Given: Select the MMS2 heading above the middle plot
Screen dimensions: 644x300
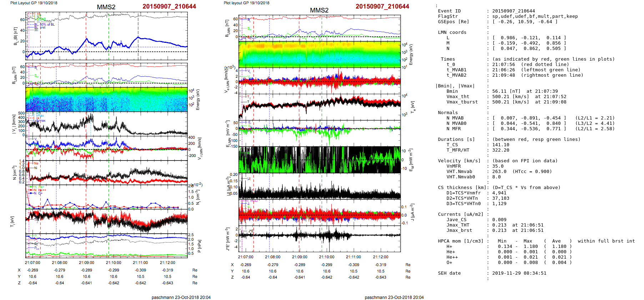Looking at the screenshot, I should pos(319,10).
